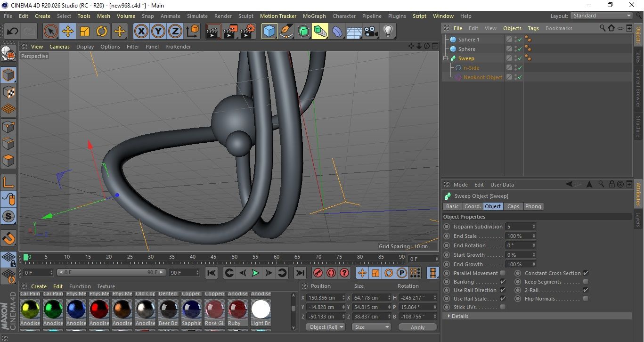Screen dimensions: 644x342
Task: Select Model mode icon
Action: click(9, 75)
